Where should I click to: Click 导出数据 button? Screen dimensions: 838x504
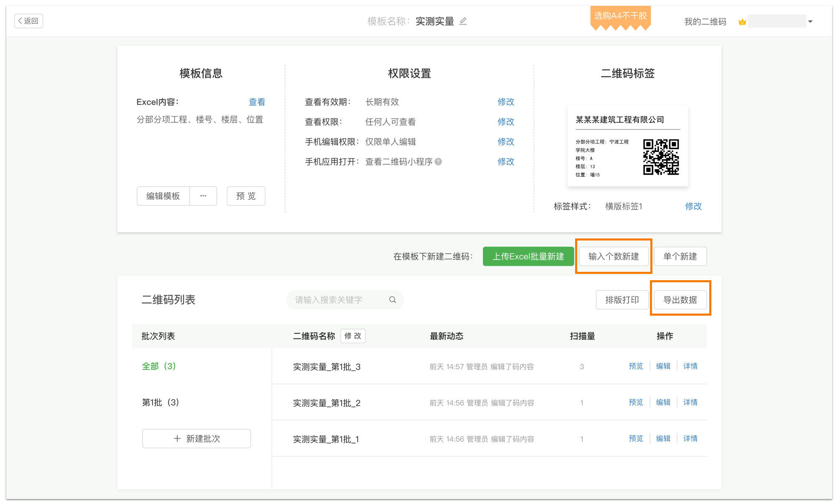coord(680,300)
